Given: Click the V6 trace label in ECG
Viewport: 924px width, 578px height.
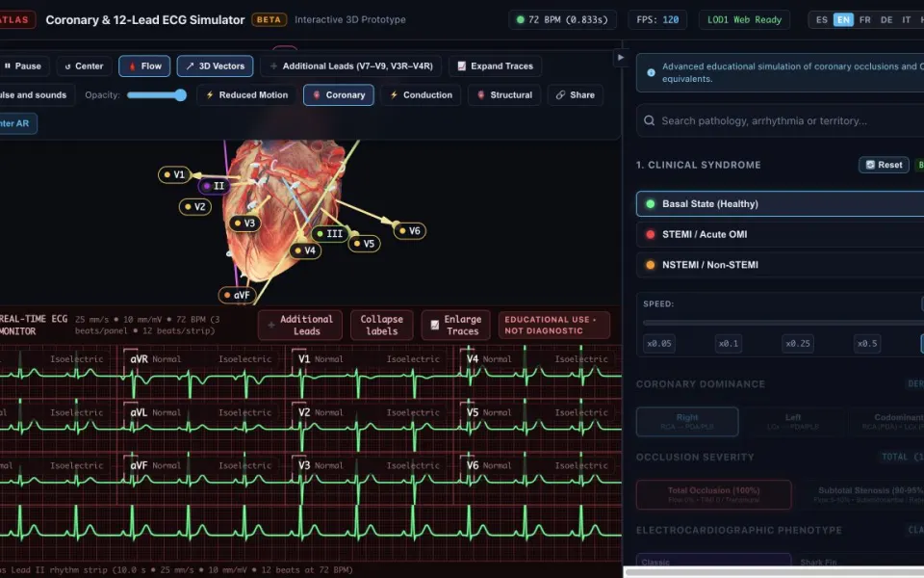Looking at the screenshot, I should click(473, 465).
